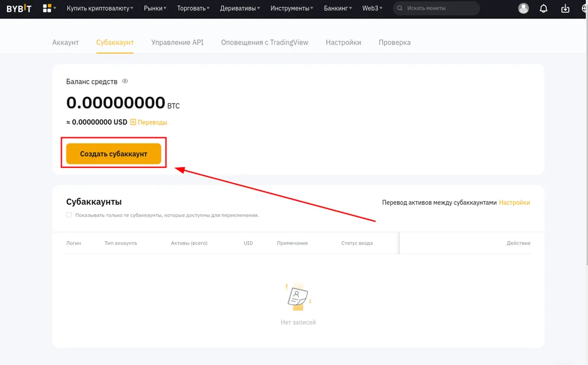588x365 pixels.
Task: Open the apps grid menu icon
Action: tap(47, 9)
